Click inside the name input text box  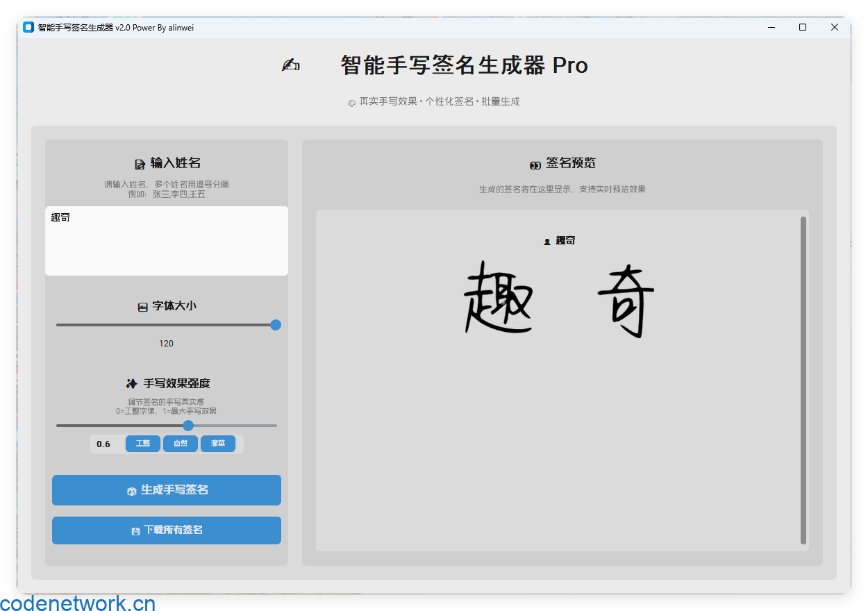coord(167,241)
